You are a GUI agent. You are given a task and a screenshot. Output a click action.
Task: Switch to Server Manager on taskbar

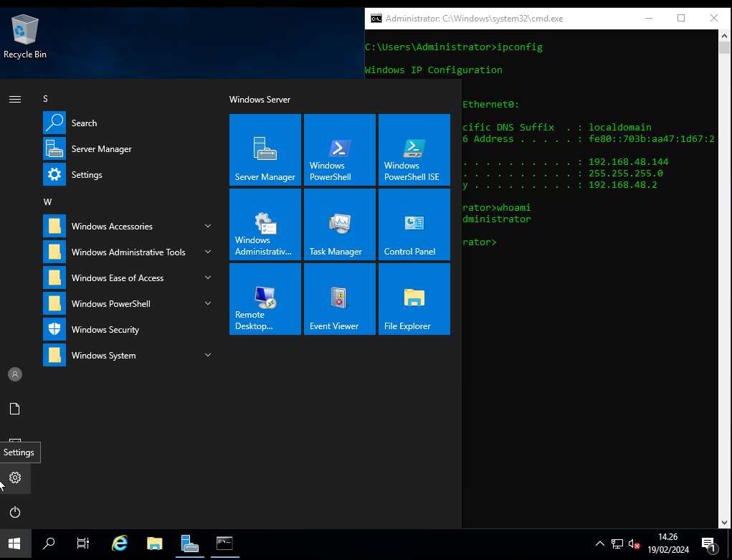pyautogui.click(x=189, y=544)
